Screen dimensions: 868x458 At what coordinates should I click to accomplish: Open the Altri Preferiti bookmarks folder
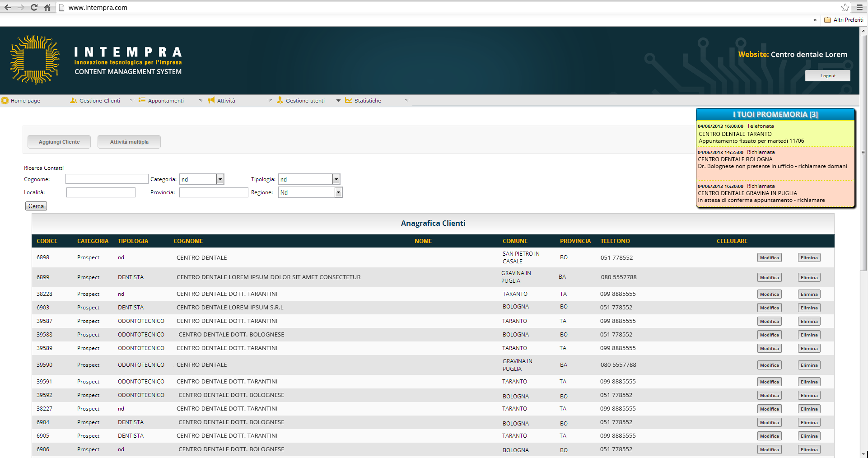pyautogui.click(x=844, y=20)
